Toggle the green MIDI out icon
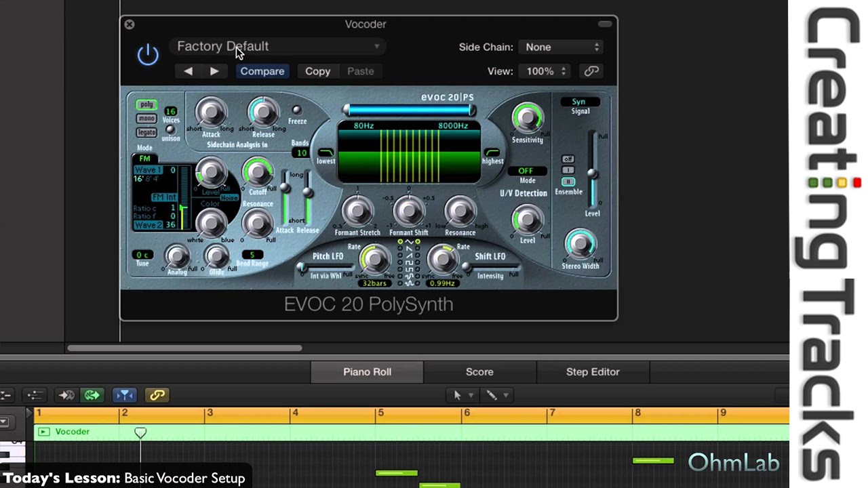Viewport: 868px width, 488px height. pos(92,395)
